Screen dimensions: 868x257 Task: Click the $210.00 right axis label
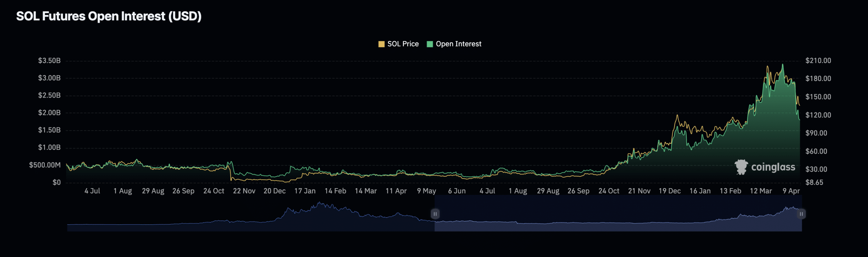(x=818, y=61)
